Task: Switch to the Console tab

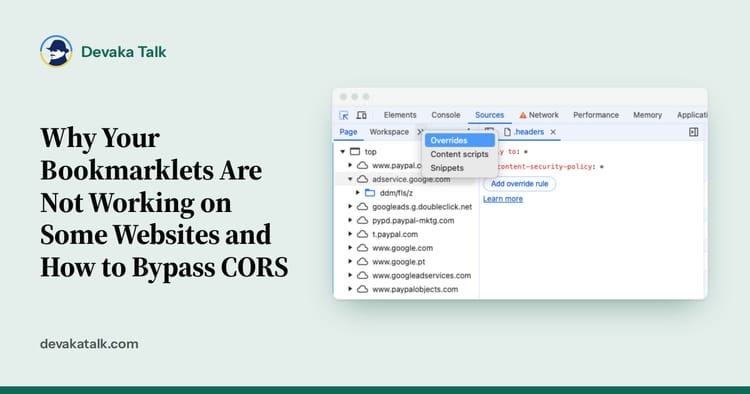Action: coord(446,115)
